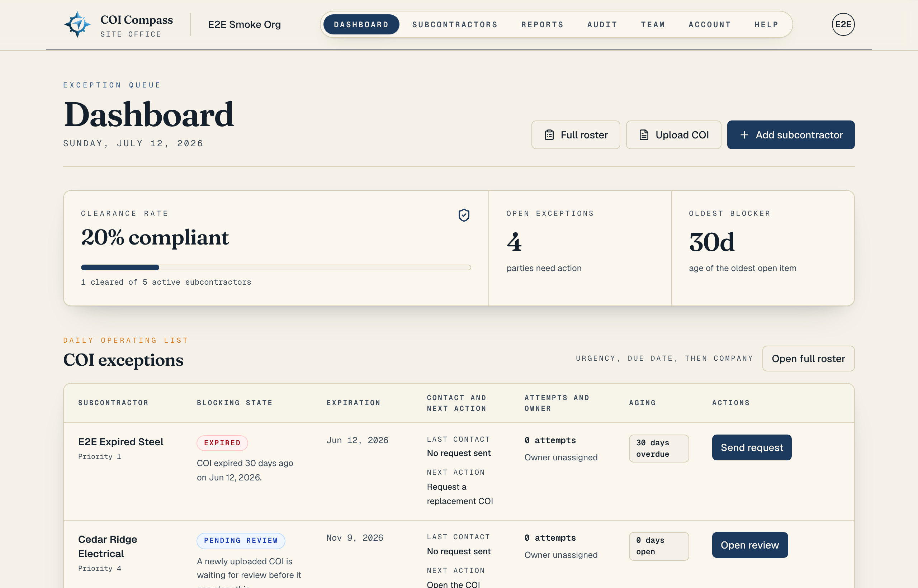Click the Open full roster button
Viewport: 918px width, 588px height.
click(x=808, y=359)
